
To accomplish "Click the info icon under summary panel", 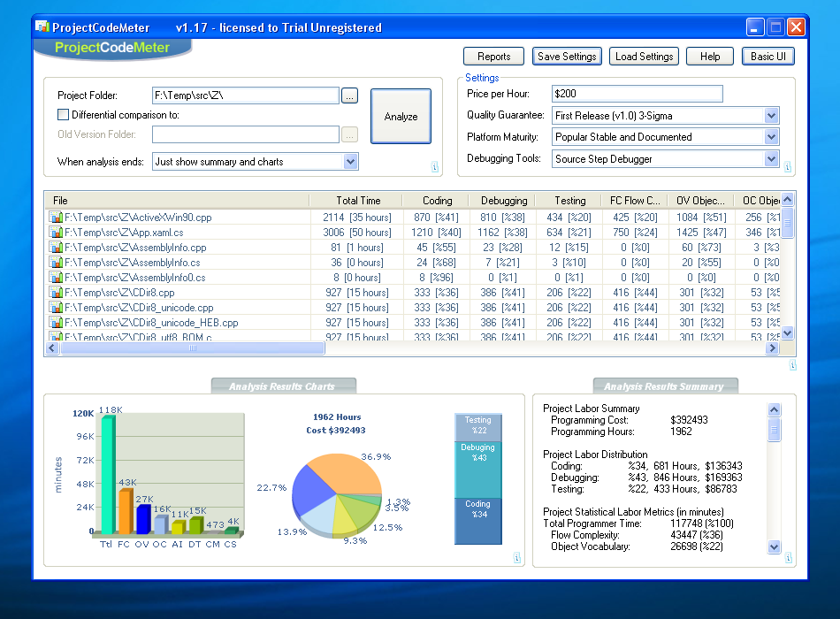I will 789,558.
